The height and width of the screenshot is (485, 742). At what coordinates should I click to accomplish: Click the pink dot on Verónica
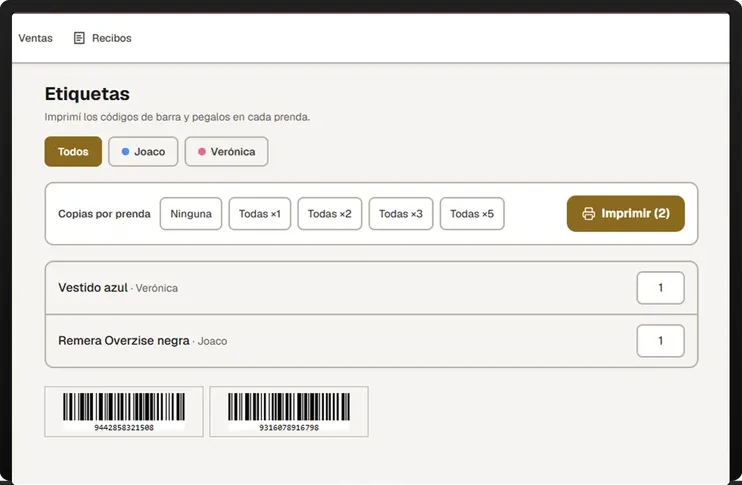point(202,151)
